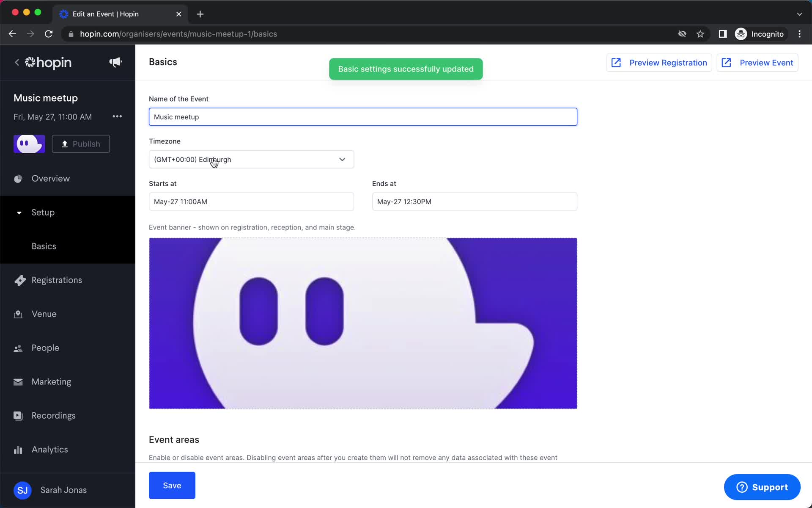The height and width of the screenshot is (508, 812).
Task: Click the People group icon
Action: 18,348
